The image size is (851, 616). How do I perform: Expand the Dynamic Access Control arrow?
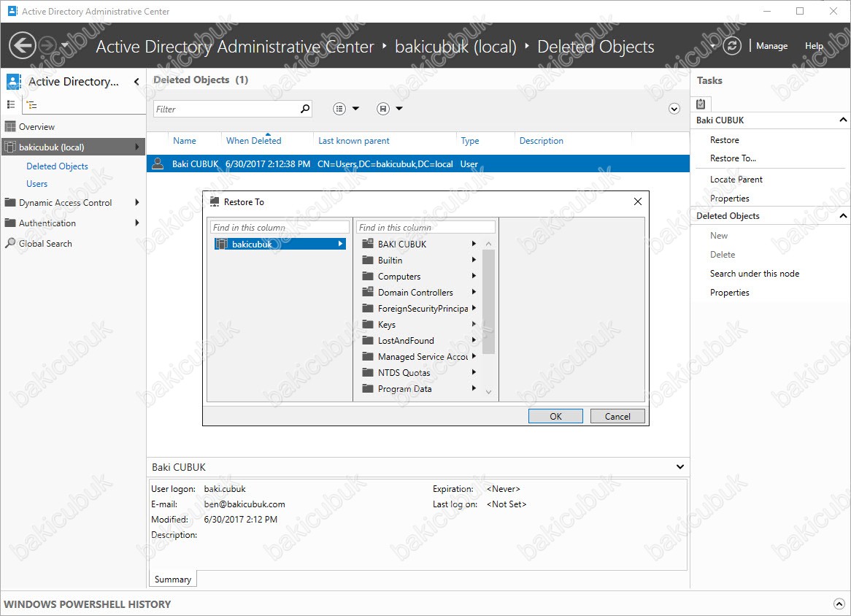(136, 202)
